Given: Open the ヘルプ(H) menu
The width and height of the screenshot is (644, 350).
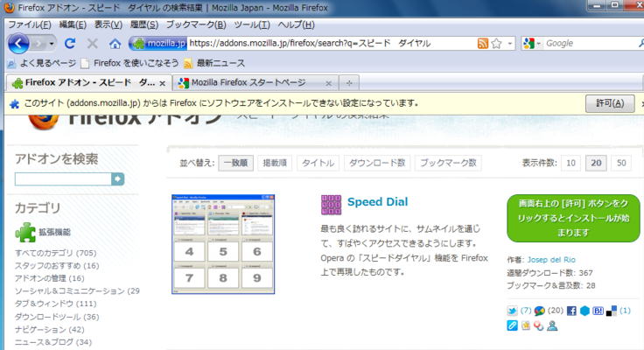Looking at the screenshot, I should pyautogui.click(x=296, y=24).
